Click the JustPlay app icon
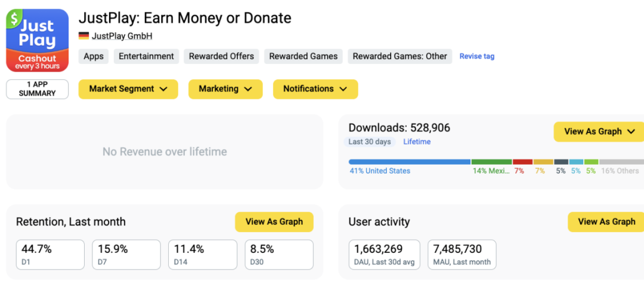Viewport: 644px width, 281px height. coord(37,41)
